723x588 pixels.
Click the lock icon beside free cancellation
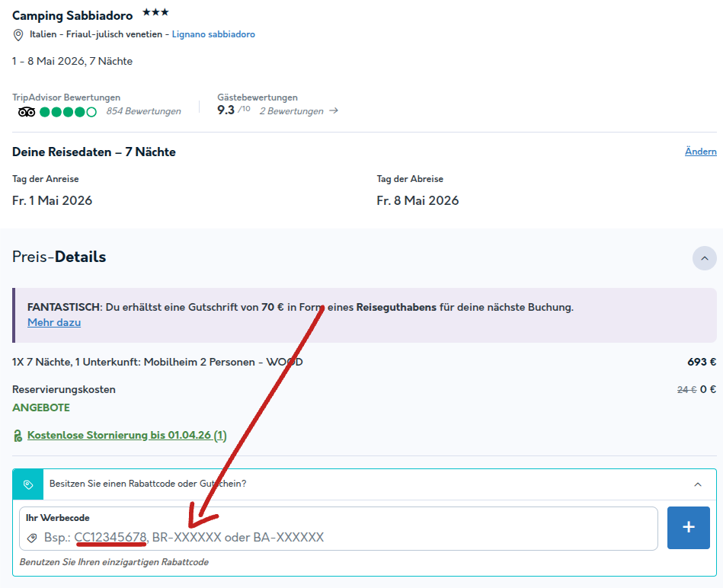coord(18,436)
